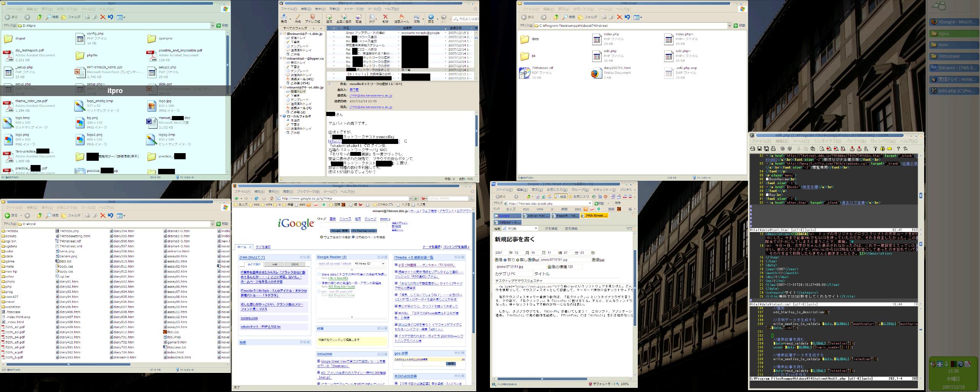
Task: Click the I'm Feeling Lucky button
Action: pos(364,231)
